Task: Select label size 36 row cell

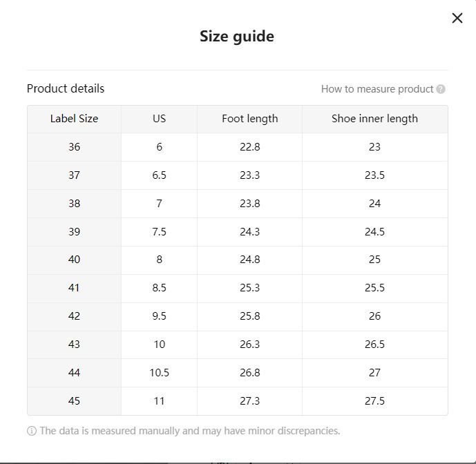Action: tap(75, 147)
